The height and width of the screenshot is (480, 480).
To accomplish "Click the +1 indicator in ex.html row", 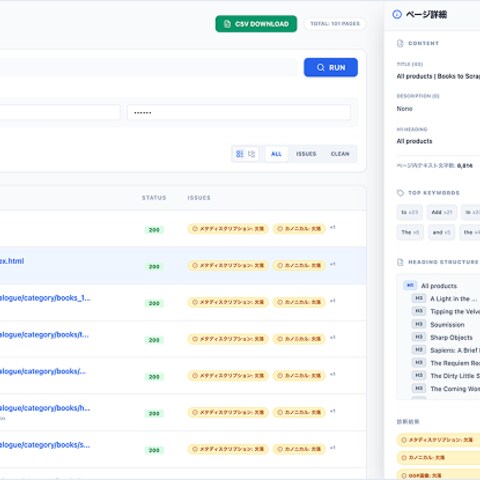I will click(x=332, y=264).
